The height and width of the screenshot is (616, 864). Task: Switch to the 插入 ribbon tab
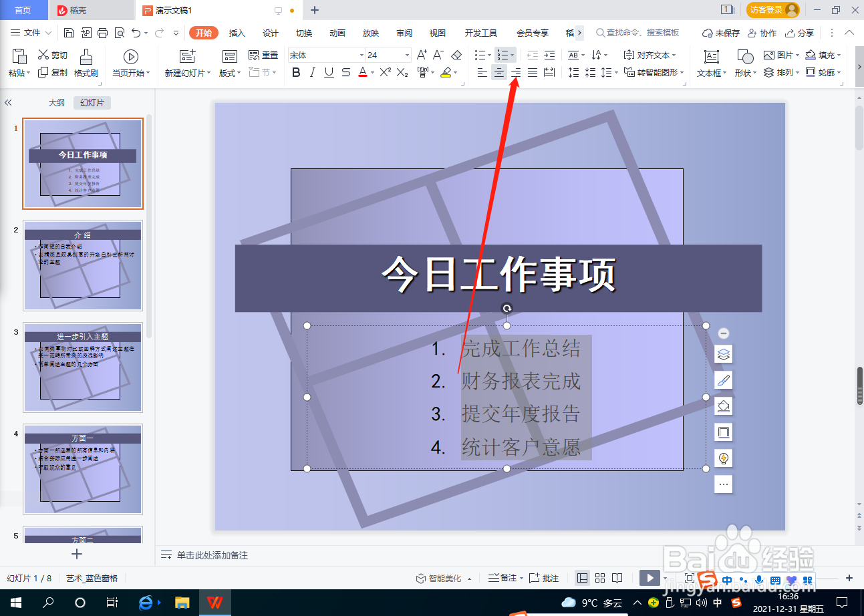coord(237,32)
